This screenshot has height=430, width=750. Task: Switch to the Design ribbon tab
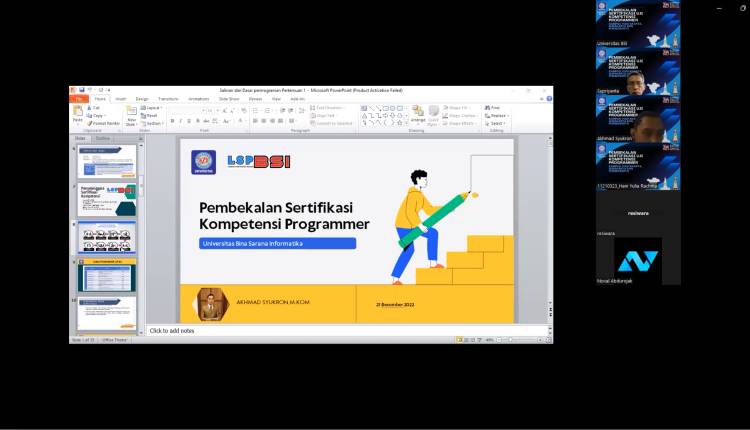142,99
